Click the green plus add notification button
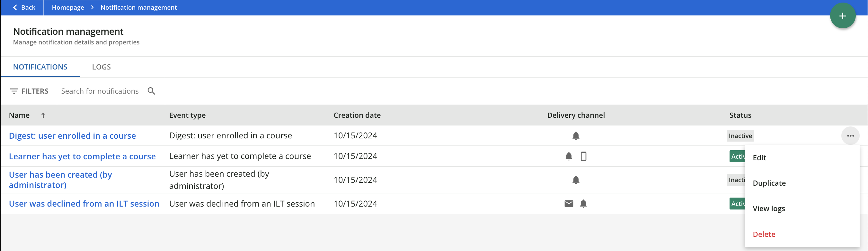The width and height of the screenshot is (868, 251). tap(842, 16)
